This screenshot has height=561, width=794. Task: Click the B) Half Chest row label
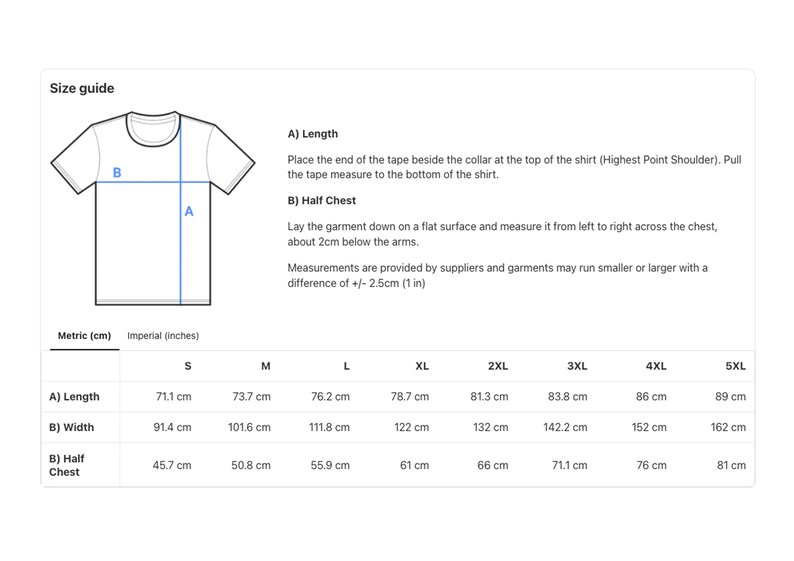click(67, 465)
